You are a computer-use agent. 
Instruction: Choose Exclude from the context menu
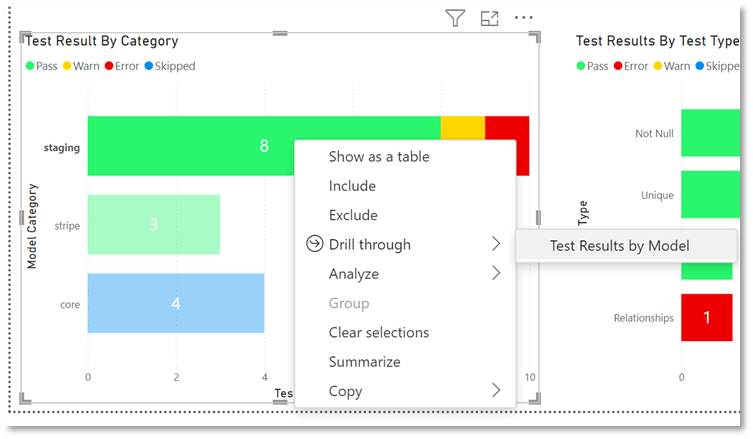[353, 215]
